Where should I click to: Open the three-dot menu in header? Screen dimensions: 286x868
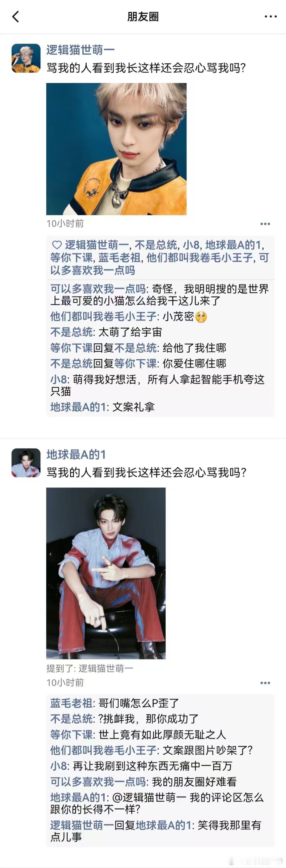[x=270, y=16]
